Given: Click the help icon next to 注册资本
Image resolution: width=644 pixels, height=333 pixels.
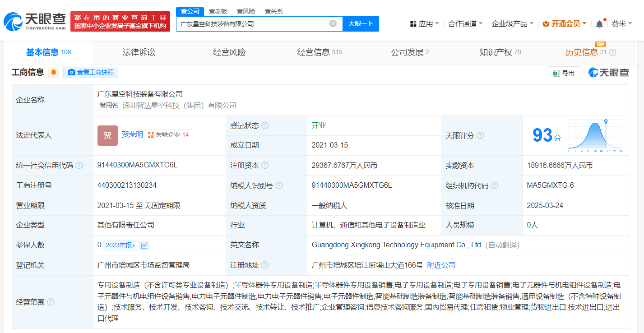Looking at the screenshot, I should click(x=265, y=166).
